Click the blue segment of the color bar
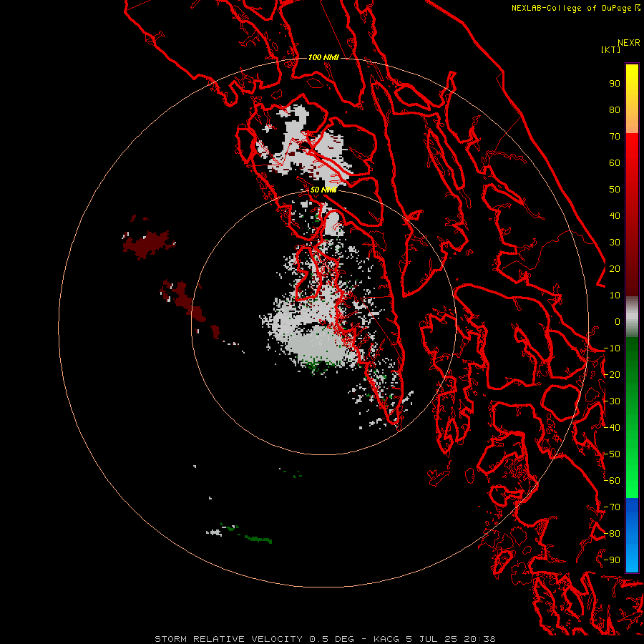644x644 pixels. coord(632,535)
